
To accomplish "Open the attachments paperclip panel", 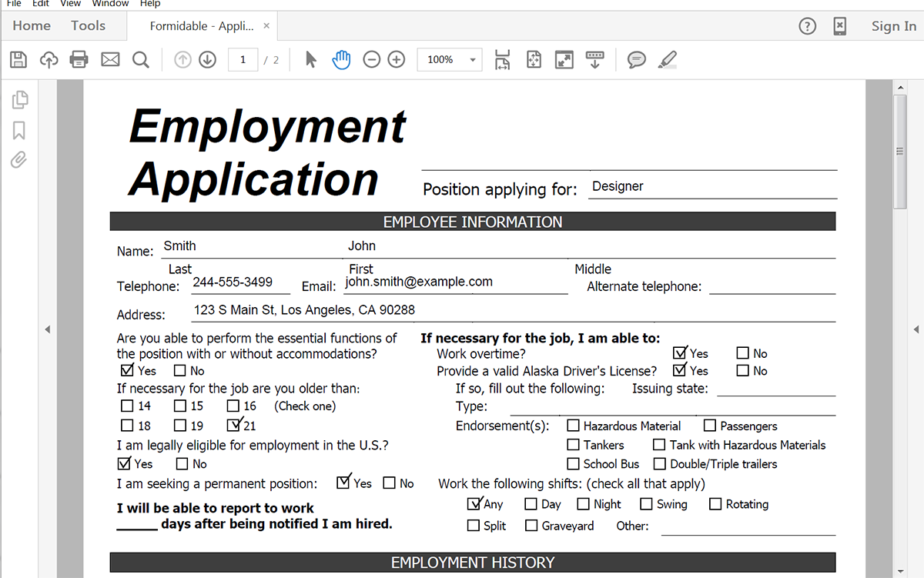I will pos(19,160).
